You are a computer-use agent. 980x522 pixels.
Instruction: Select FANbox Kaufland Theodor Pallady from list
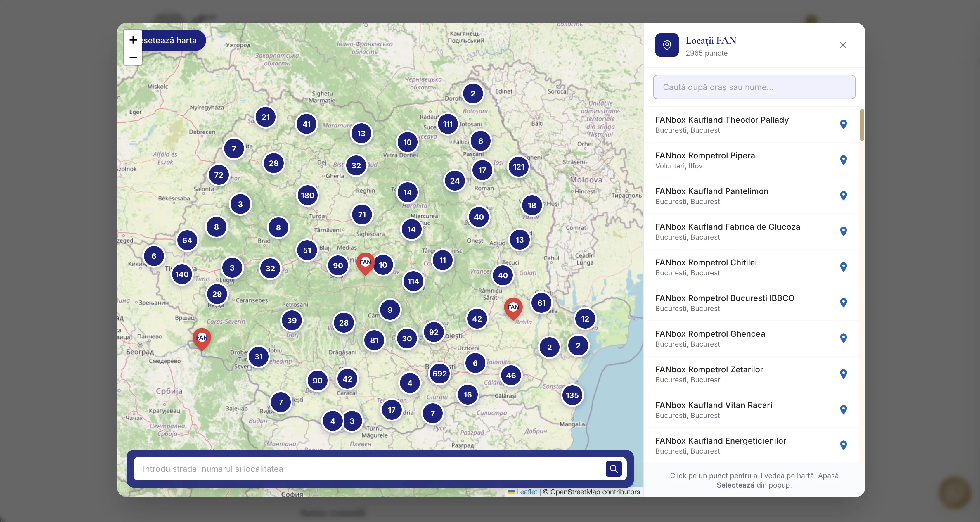click(751, 125)
